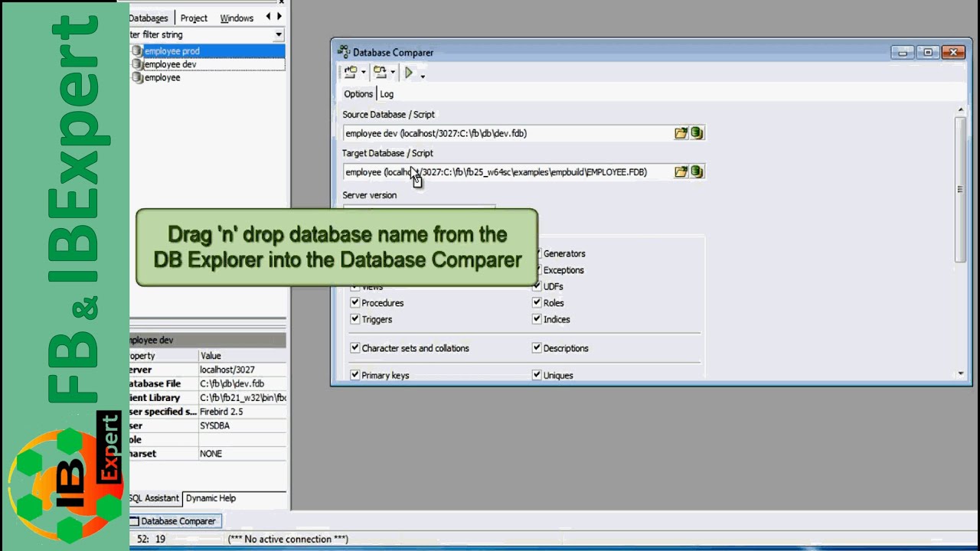Screen dimensions: 980x551
Task: Click the scroll down arrow in Database Comparer
Action: [960, 374]
